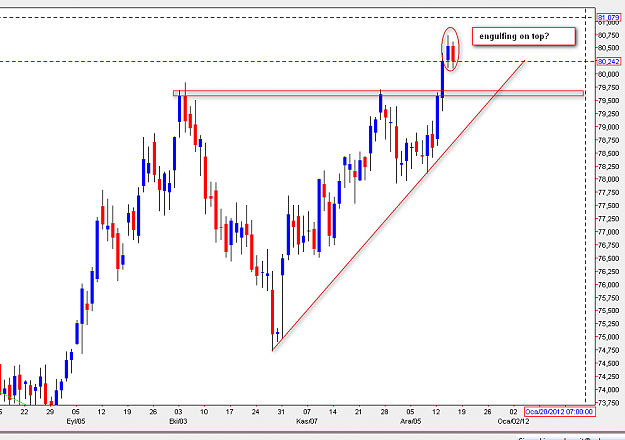Click the day 24 label on time axis
The height and width of the screenshot is (440, 625).
[x=256, y=412]
